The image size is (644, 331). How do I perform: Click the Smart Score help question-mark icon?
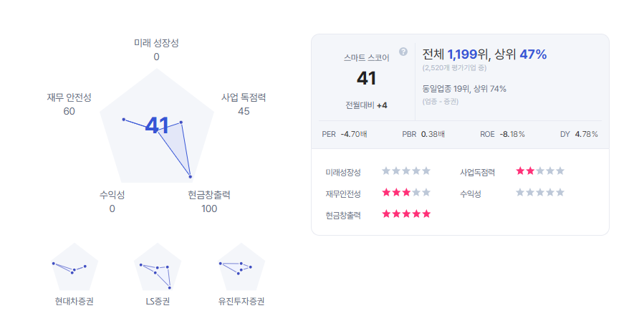pos(403,52)
